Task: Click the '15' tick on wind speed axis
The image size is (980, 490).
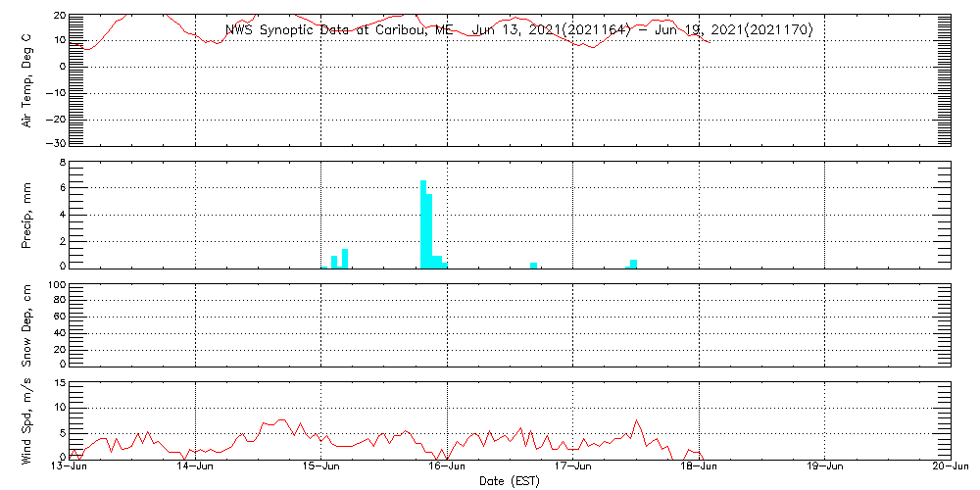Action: click(x=59, y=383)
